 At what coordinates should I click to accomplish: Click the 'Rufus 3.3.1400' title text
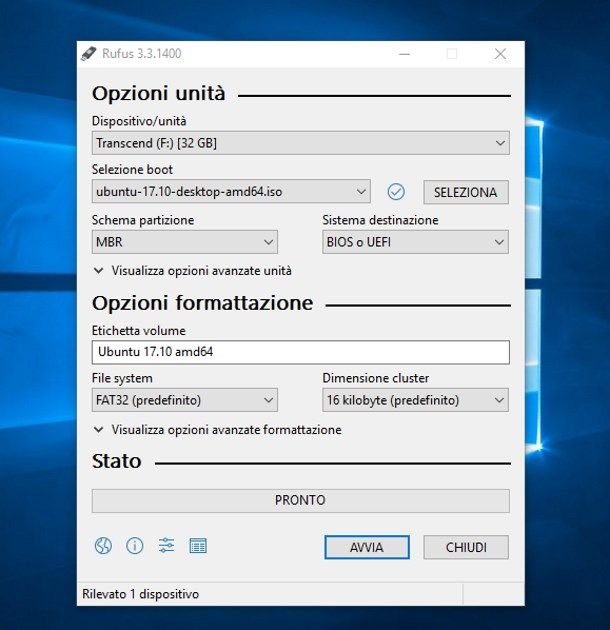[x=141, y=53]
